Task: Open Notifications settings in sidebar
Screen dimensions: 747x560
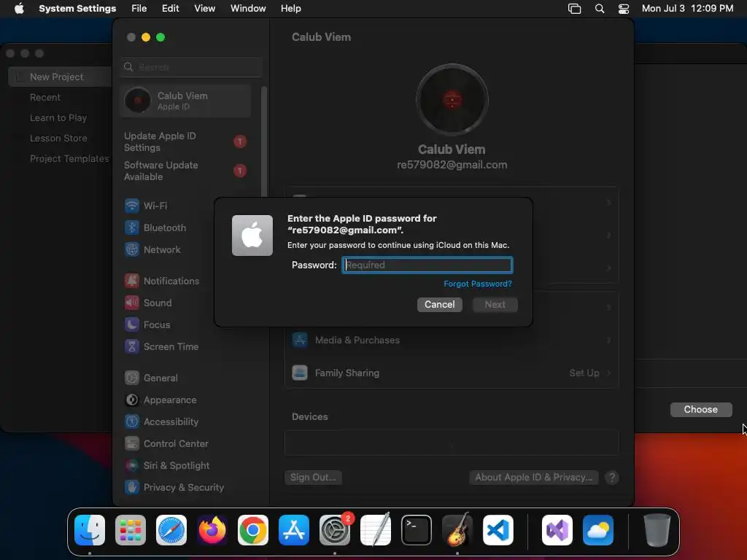Action: [x=162, y=281]
